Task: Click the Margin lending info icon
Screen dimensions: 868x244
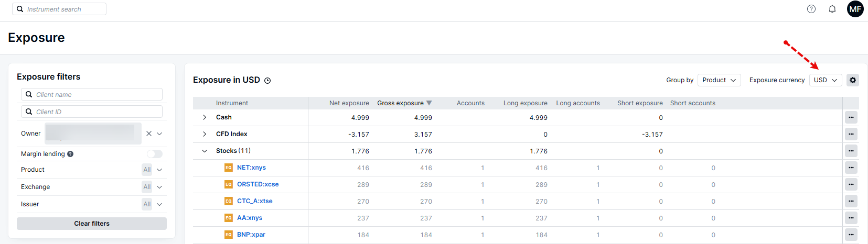Action: click(x=70, y=154)
